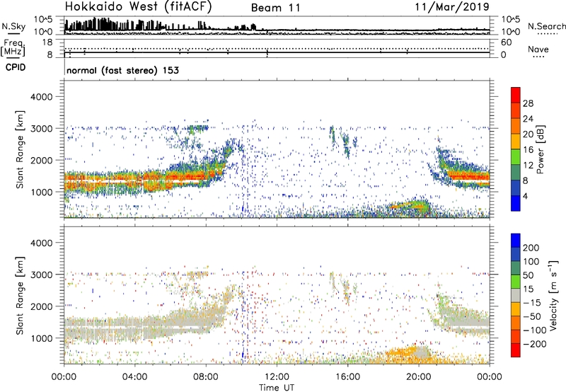Click the blue 200 segment of velocity colorbar

(516, 241)
